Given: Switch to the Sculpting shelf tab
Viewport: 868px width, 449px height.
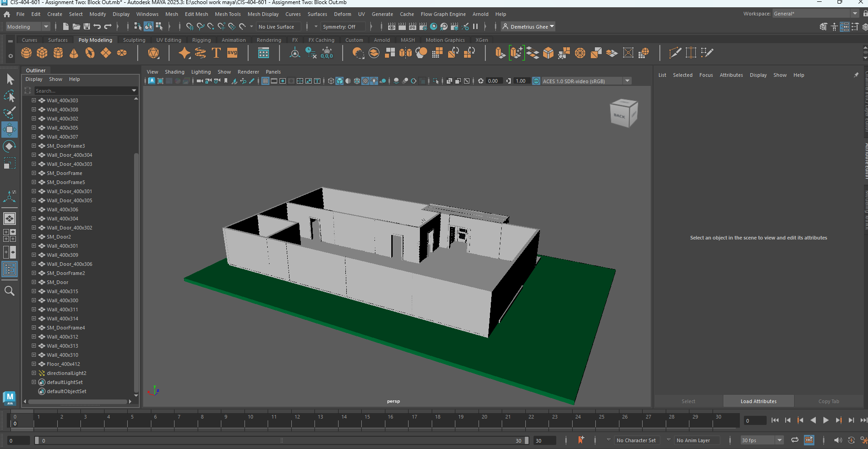Looking at the screenshot, I should 134,40.
